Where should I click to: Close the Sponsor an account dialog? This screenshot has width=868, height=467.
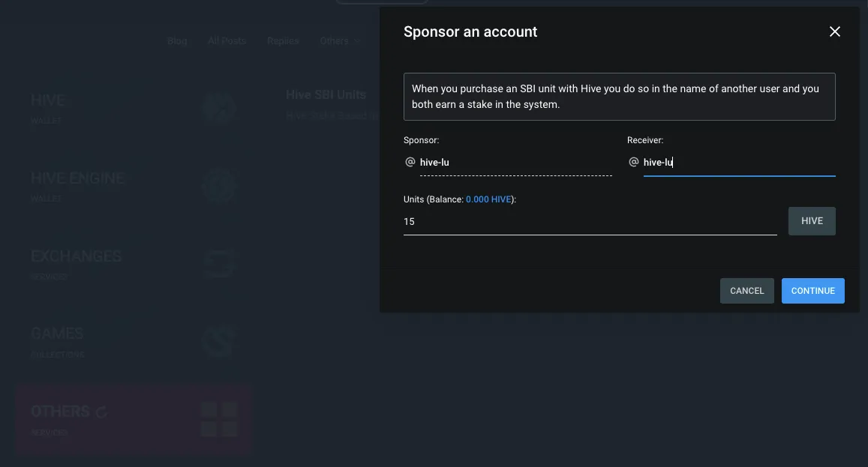834,31
